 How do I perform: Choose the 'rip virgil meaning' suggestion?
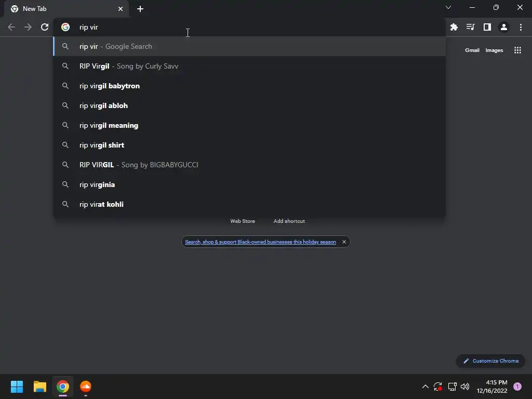[x=249, y=125]
